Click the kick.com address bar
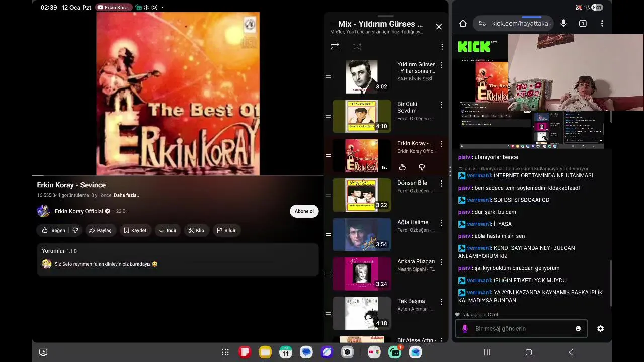 point(514,24)
